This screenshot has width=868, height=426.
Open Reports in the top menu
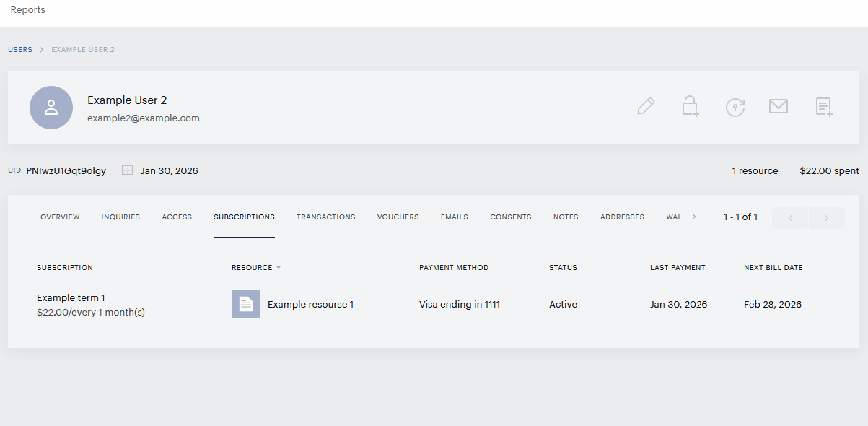click(27, 10)
